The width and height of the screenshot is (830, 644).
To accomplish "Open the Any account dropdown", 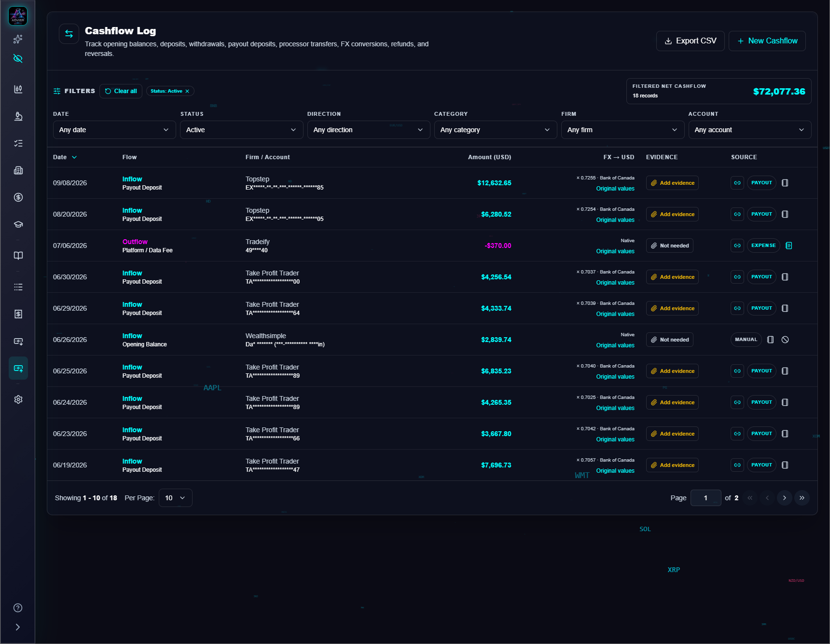I will (750, 130).
